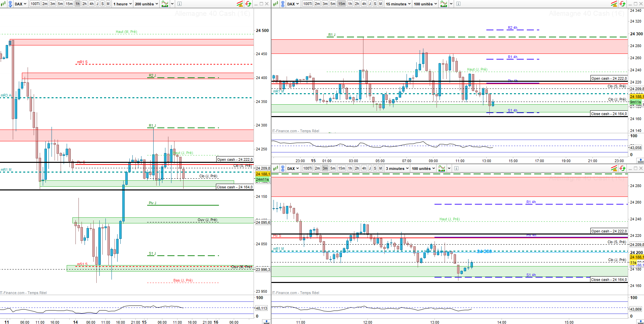Click 'Close cash - 24 164,0' label on the 1 heure chart

(235, 187)
